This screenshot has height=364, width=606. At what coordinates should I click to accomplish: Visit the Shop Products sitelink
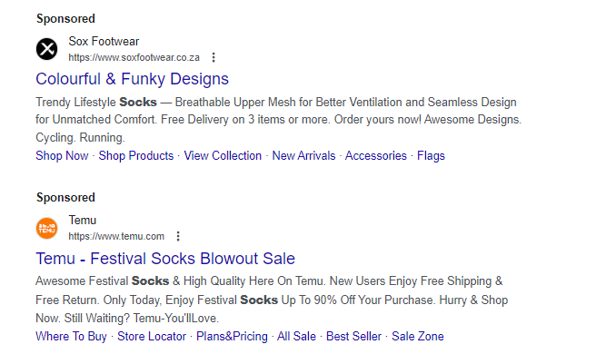pos(136,155)
